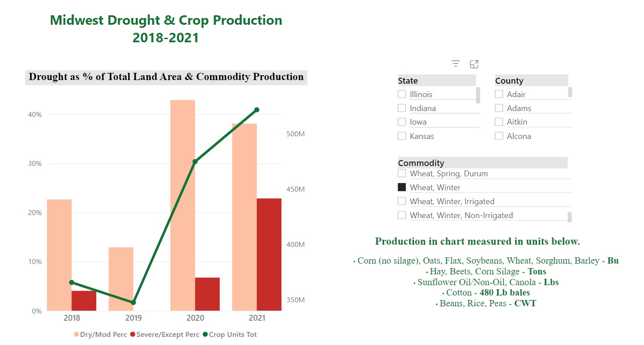
Task: Check Wheat, Winter, Irrigated option
Action: [x=402, y=201]
